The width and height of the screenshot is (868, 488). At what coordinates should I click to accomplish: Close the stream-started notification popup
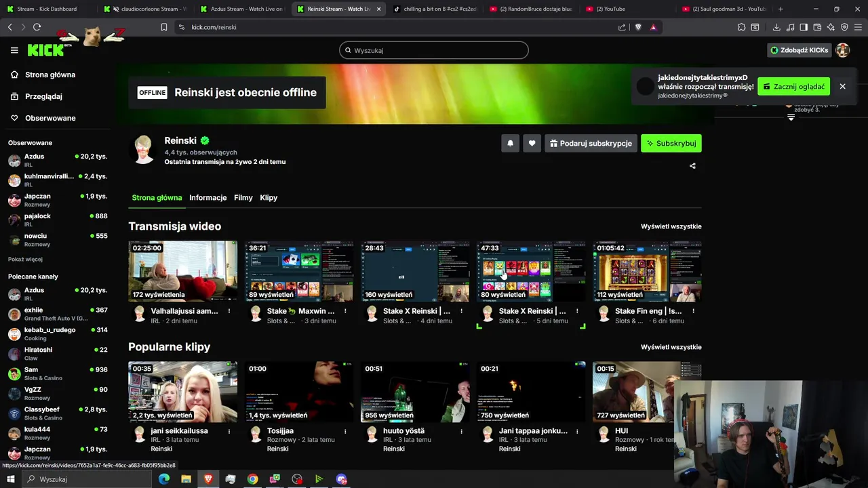(x=842, y=86)
